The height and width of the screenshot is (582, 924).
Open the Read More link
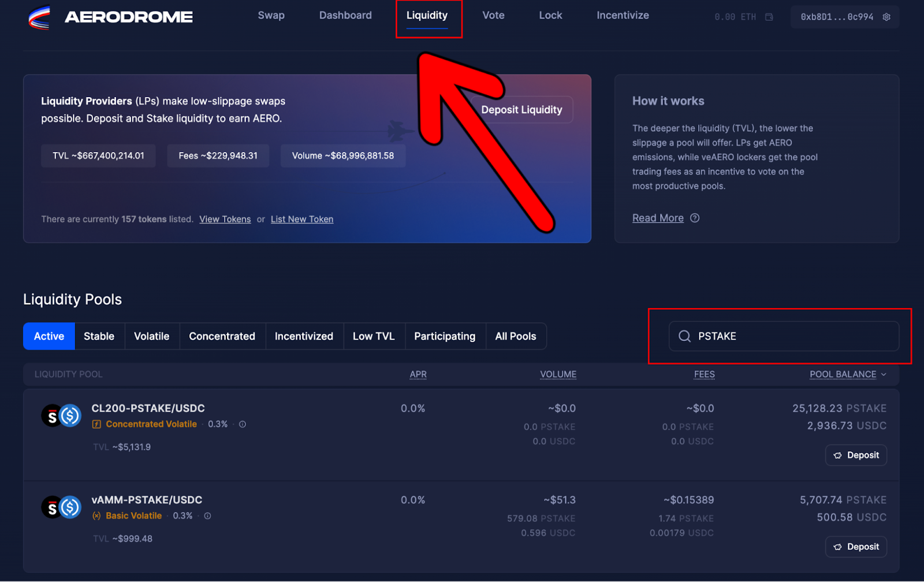(x=658, y=218)
